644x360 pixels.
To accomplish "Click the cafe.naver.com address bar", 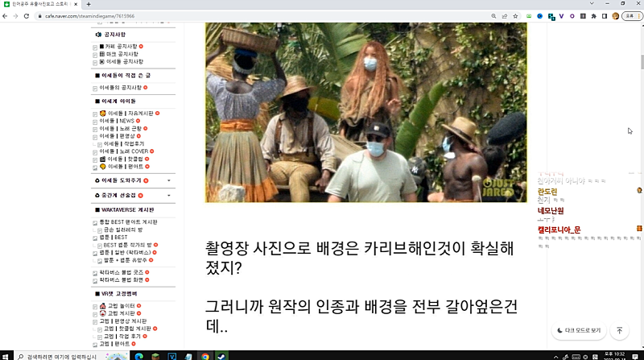I will 263,16.
